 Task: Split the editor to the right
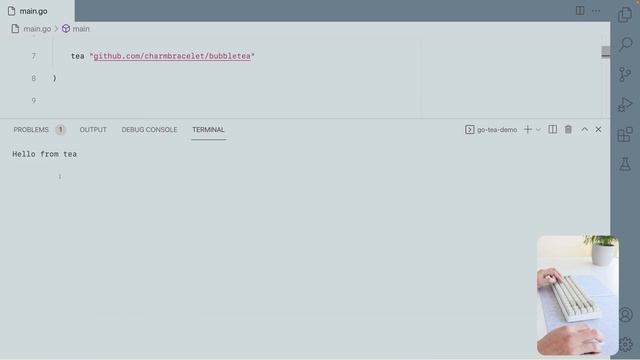click(x=580, y=11)
